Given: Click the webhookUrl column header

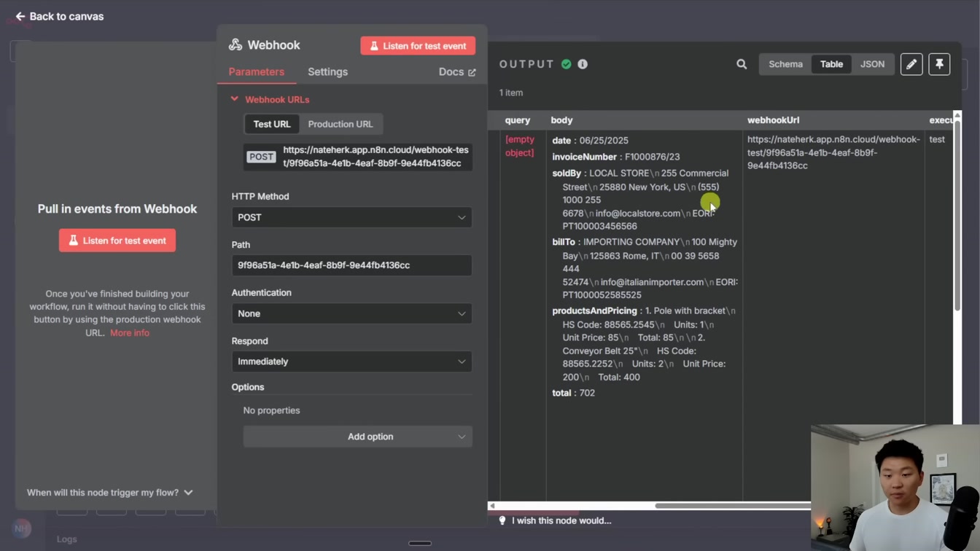Looking at the screenshot, I should click(x=774, y=120).
